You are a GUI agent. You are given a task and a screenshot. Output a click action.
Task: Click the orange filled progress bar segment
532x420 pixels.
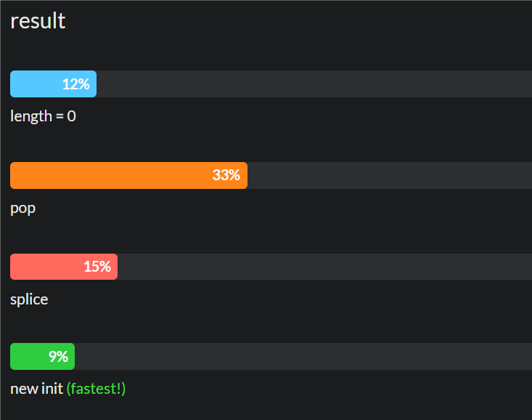pyautogui.click(x=109, y=175)
